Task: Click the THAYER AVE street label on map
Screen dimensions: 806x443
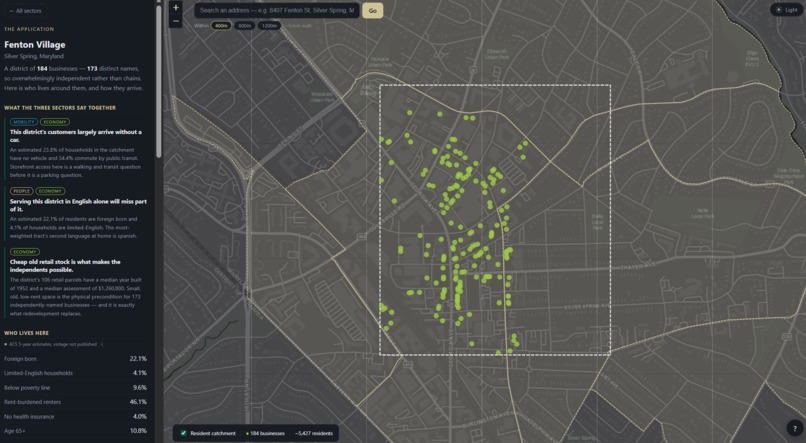Action: (x=637, y=268)
